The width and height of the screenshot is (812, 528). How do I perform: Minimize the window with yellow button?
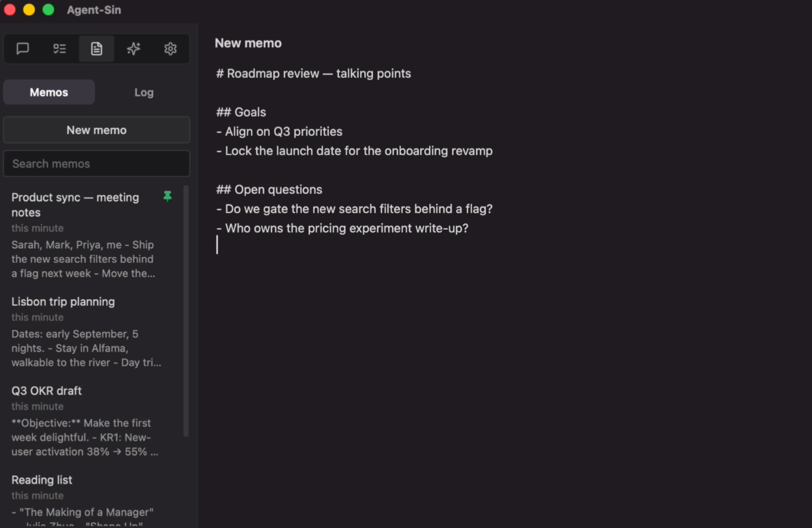tap(29, 10)
